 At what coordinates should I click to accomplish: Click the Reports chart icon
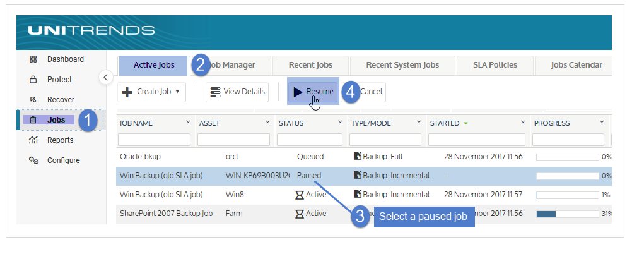[33, 140]
